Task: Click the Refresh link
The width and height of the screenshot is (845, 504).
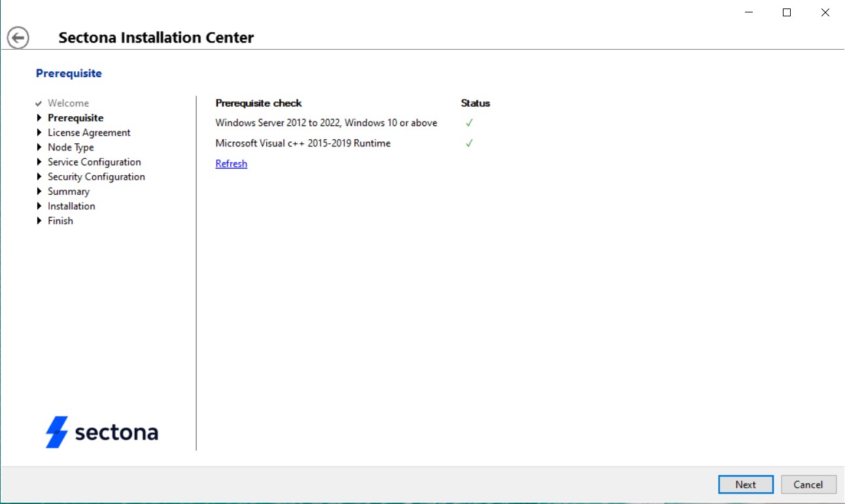Action: (x=232, y=163)
